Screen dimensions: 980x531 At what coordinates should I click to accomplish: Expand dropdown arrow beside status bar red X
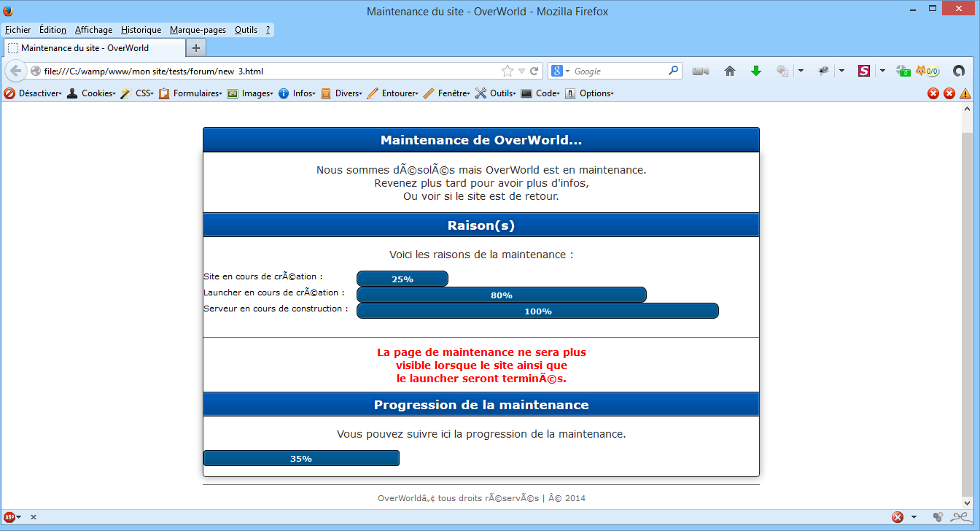pyautogui.click(x=914, y=517)
